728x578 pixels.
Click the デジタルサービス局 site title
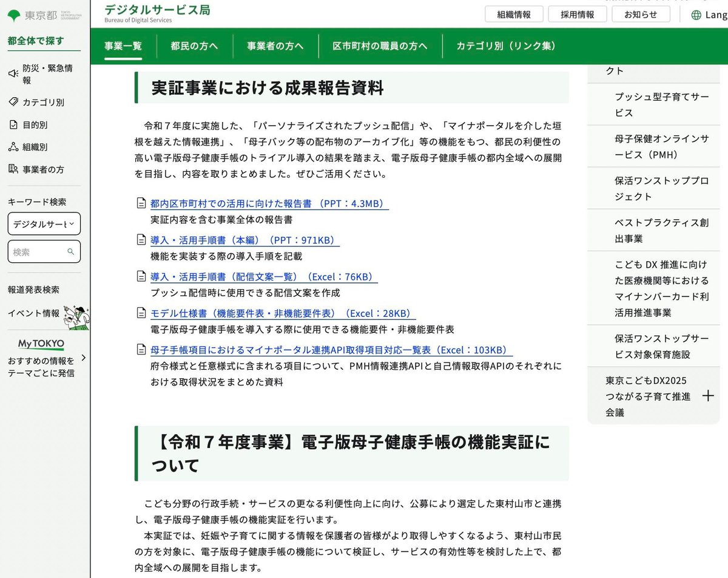157,10
